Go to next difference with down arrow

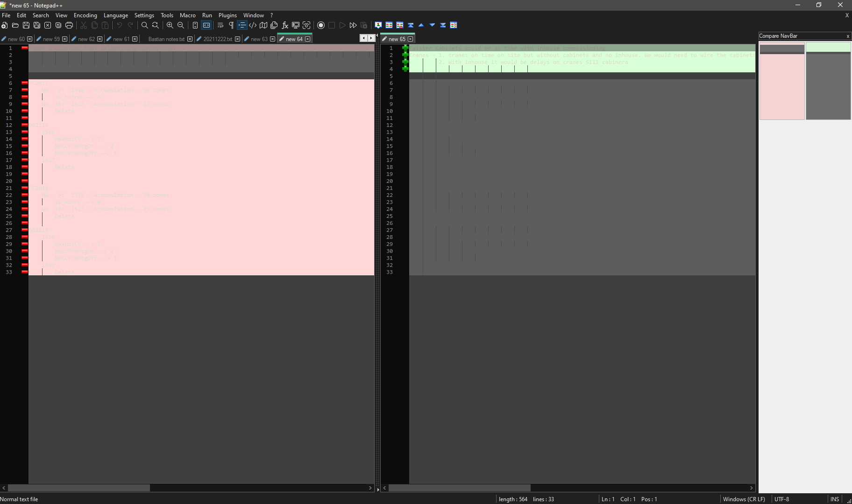432,25
